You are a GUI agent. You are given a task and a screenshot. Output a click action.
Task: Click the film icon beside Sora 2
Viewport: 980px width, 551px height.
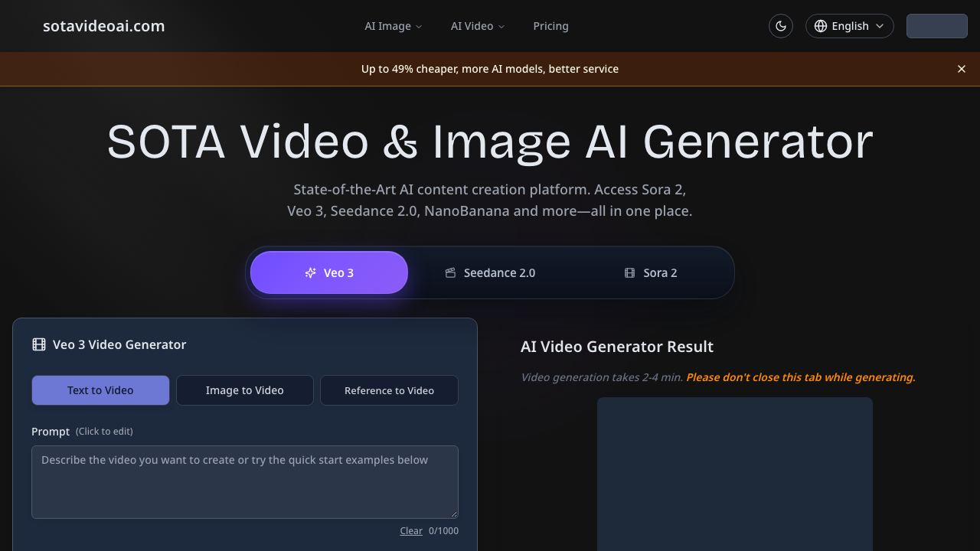pyautogui.click(x=629, y=272)
